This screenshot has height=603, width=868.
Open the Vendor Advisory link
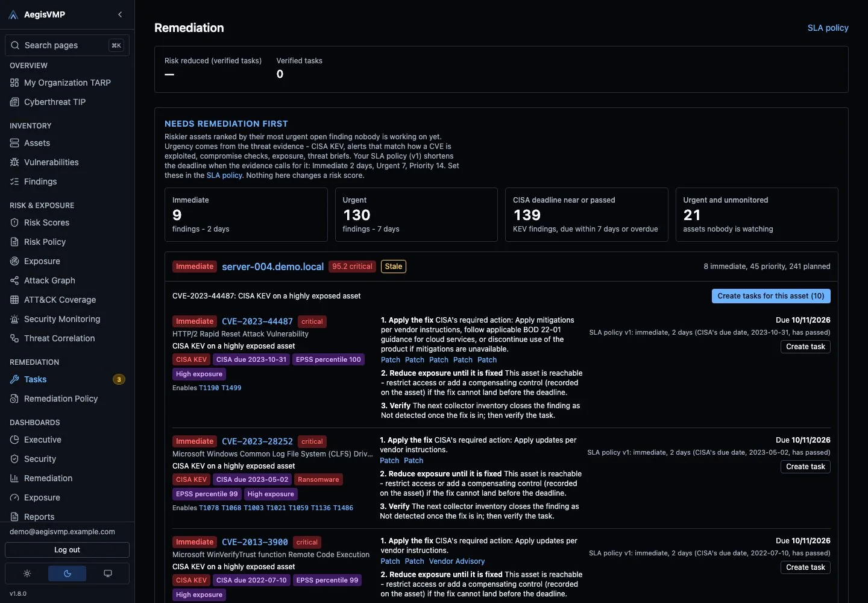457,561
